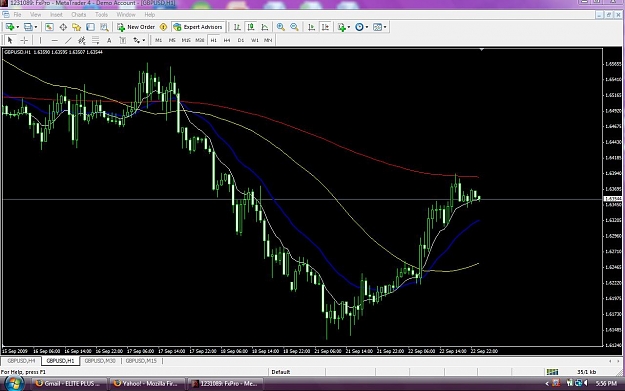Switch to the GBPUSD,M30 chart tab

click(x=100, y=361)
